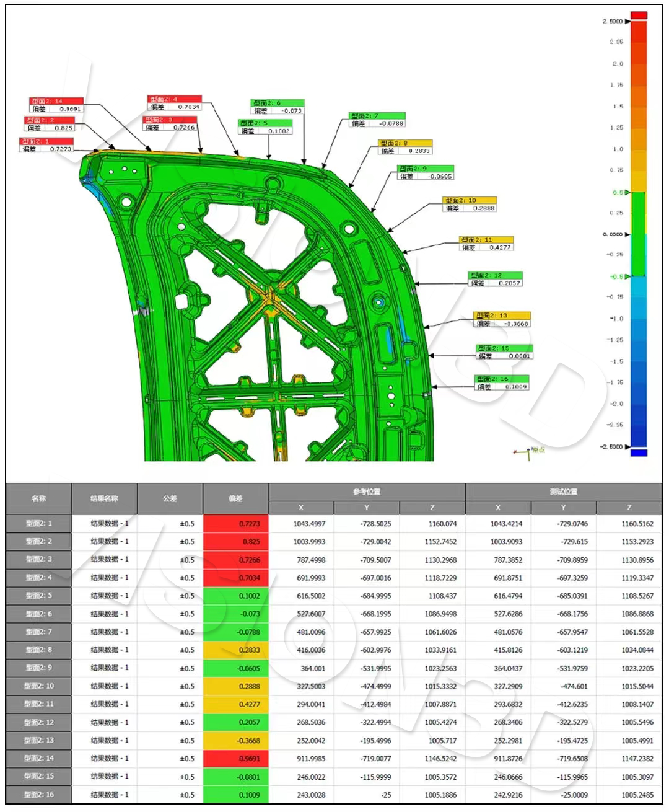The width and height of the screenshot is (669, 812).
Task: Select the 型面2: 8 yellow callout on the model
Action: click(x=406, y=143)
